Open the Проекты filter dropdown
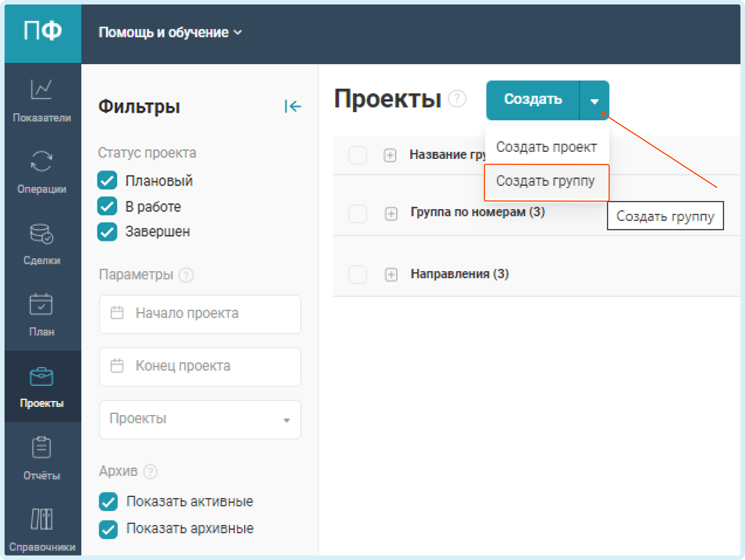 [x=200, y=419]
